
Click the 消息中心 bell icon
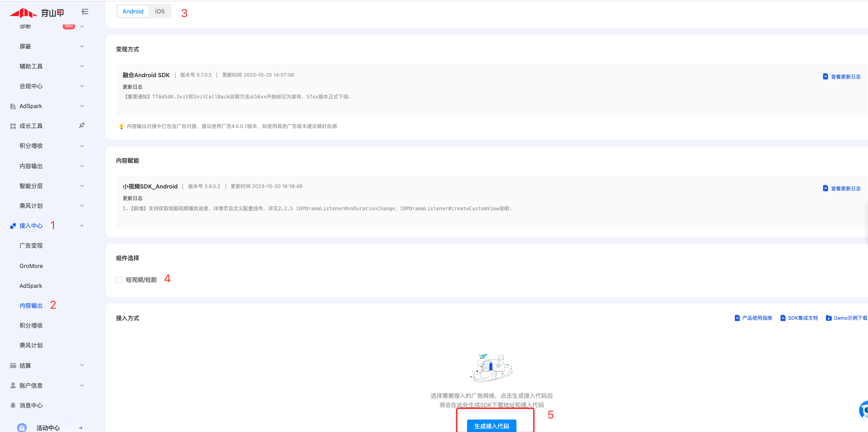13,405
